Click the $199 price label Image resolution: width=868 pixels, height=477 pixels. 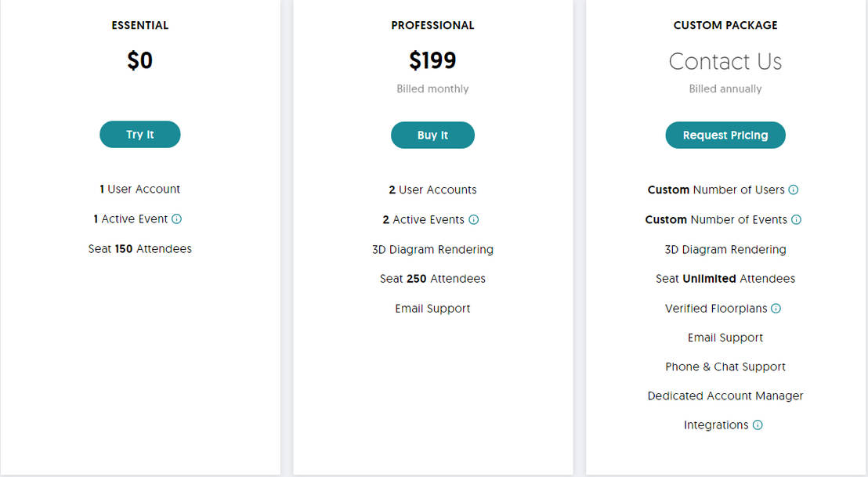[x=432, y=60]
